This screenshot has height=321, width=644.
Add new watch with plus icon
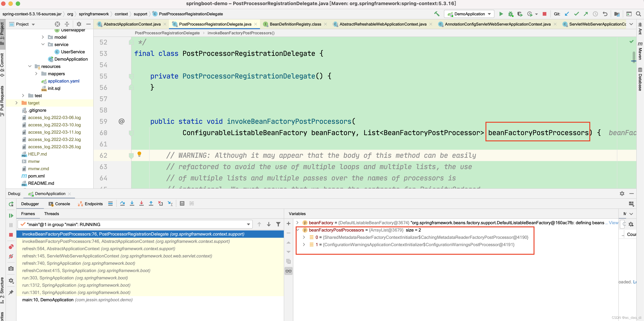tap(289, 224)
